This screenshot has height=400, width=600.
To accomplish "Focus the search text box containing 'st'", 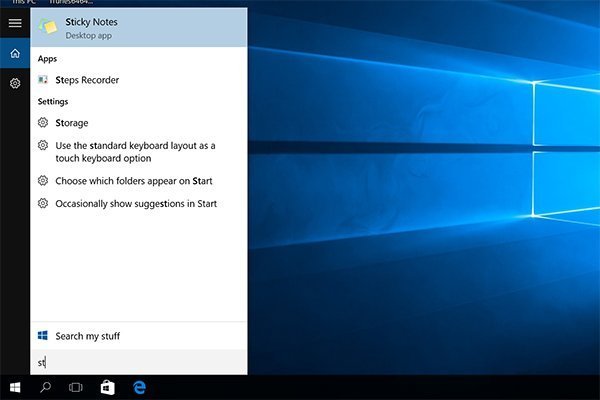I will coord(139,362).
